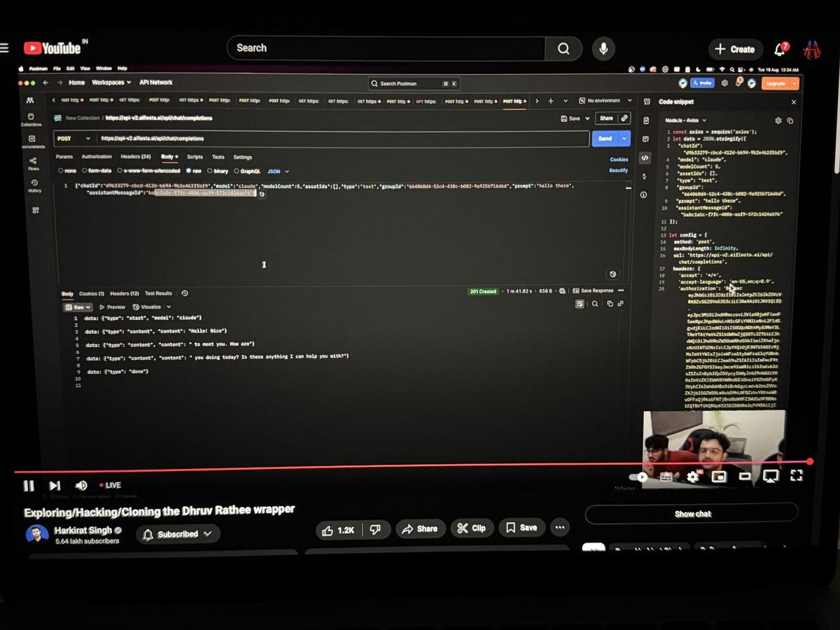Screen dimensions: 840x630
Task: Like the video with 1.2K likes
Action: coord(338,529)
